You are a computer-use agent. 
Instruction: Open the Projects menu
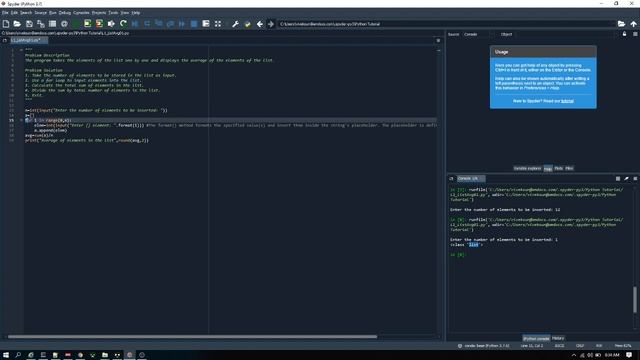pos(99,13)
